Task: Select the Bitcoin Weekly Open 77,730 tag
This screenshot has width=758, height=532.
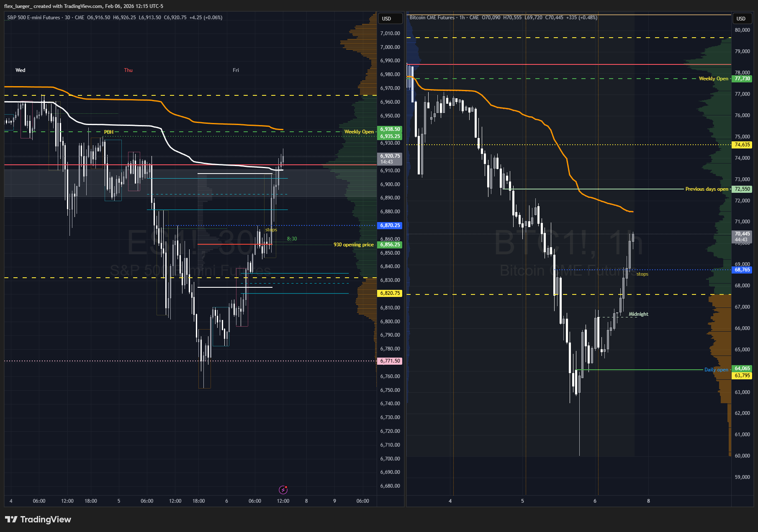Action: (x=742, y=79)
